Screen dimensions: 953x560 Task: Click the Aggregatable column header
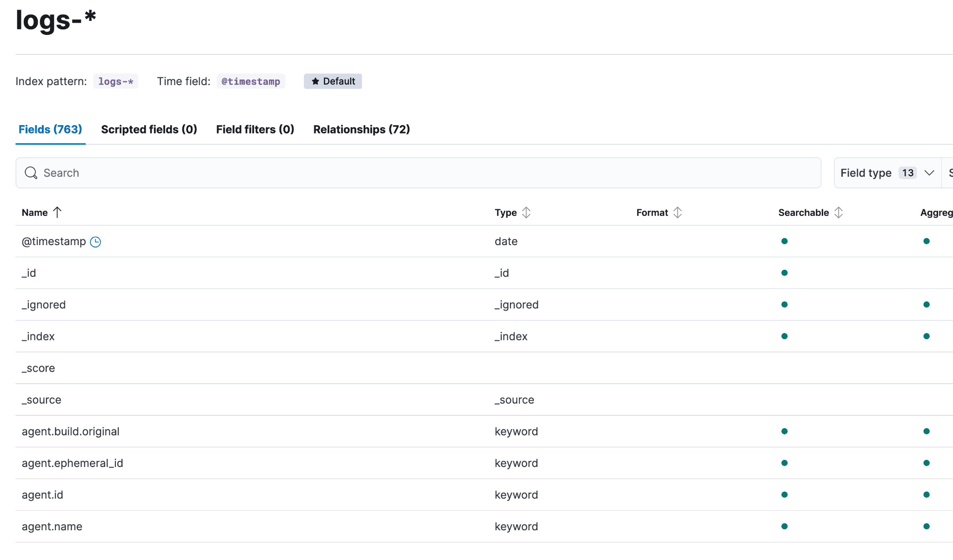pos(936,213)
